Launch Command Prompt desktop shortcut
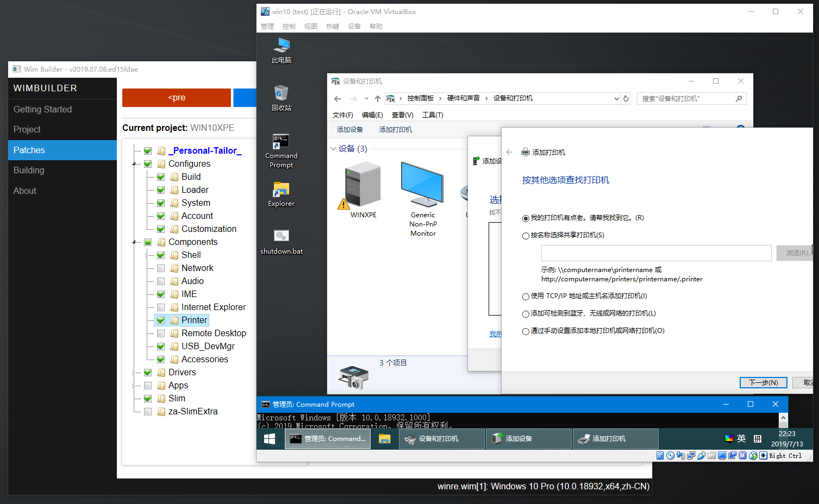 pyautogui.click(x=281, y=151)
